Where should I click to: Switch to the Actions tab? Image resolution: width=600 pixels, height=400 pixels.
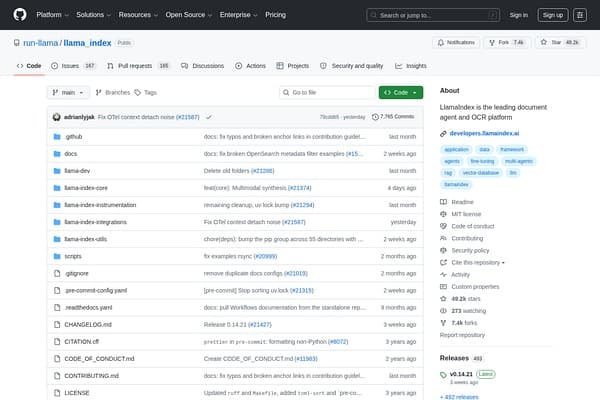point(250,66)
